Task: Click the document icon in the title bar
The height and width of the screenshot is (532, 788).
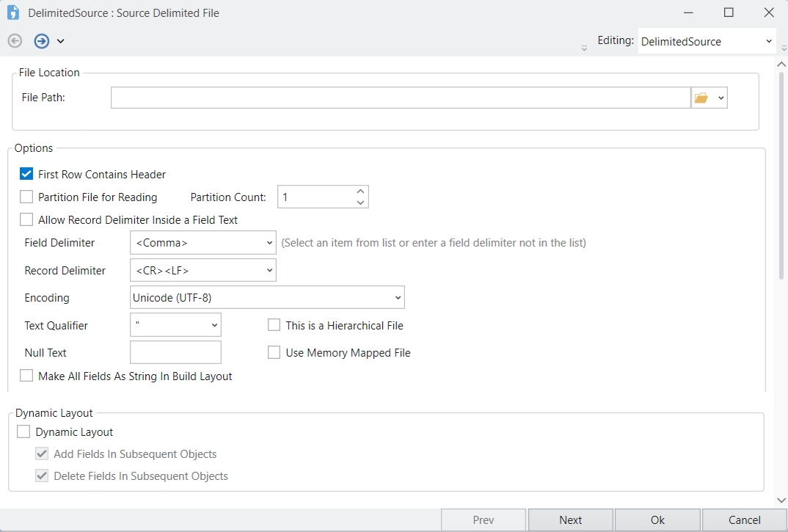Action: point(13,12)
